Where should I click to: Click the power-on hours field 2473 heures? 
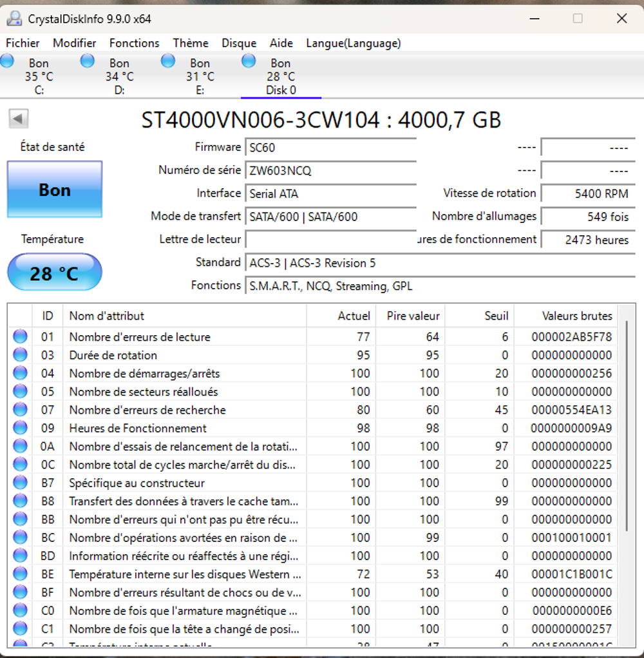click(x=588, y=240)
